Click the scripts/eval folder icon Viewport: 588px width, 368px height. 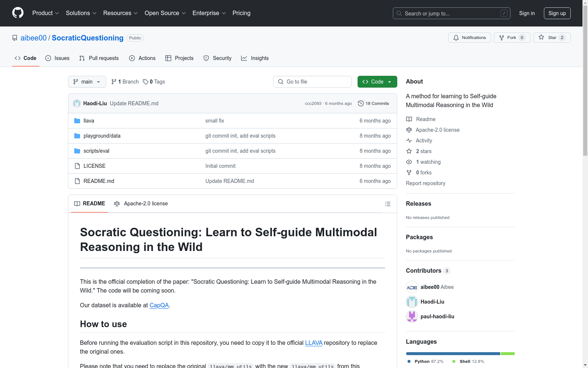pos(77,151)
